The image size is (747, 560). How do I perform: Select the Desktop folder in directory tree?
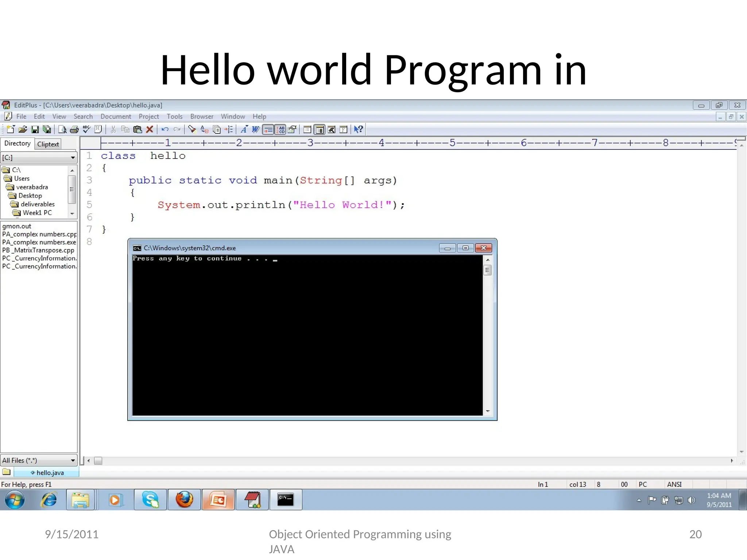click(x=30, y=196)
